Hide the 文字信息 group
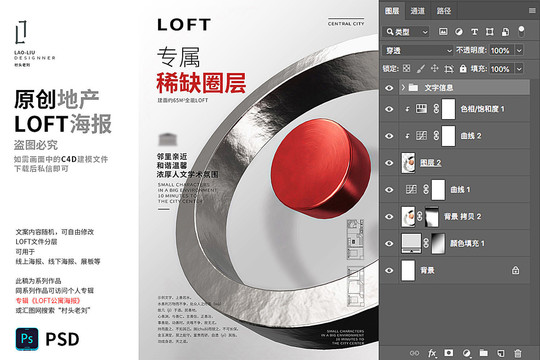 [x=389, y=88]
